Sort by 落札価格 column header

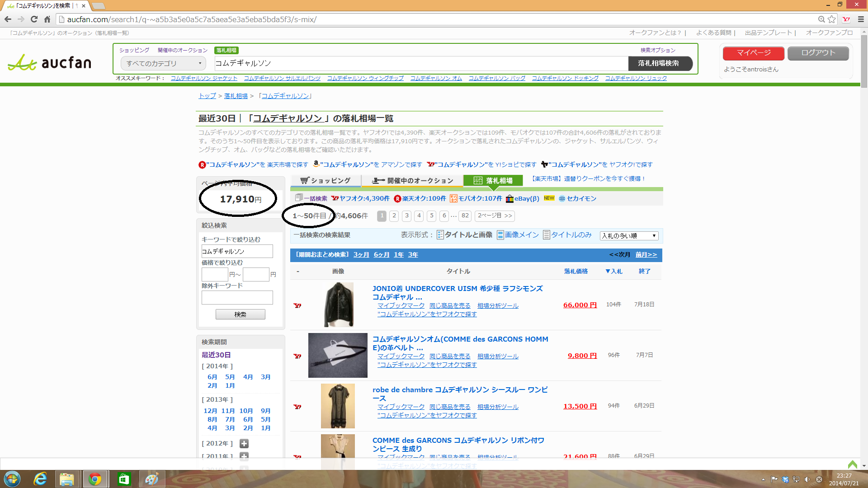coord(576,271)
